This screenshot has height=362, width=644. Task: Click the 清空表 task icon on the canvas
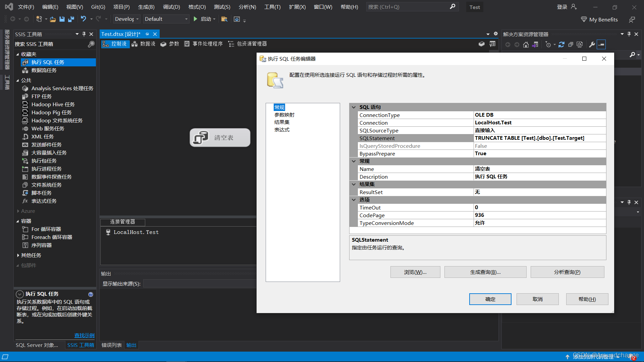tap(201, 137)
